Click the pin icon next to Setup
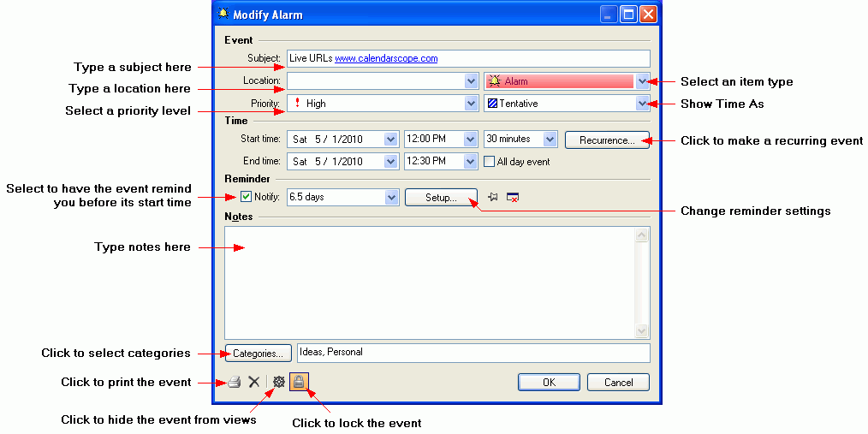868x434 pixels. coord(492,198)
